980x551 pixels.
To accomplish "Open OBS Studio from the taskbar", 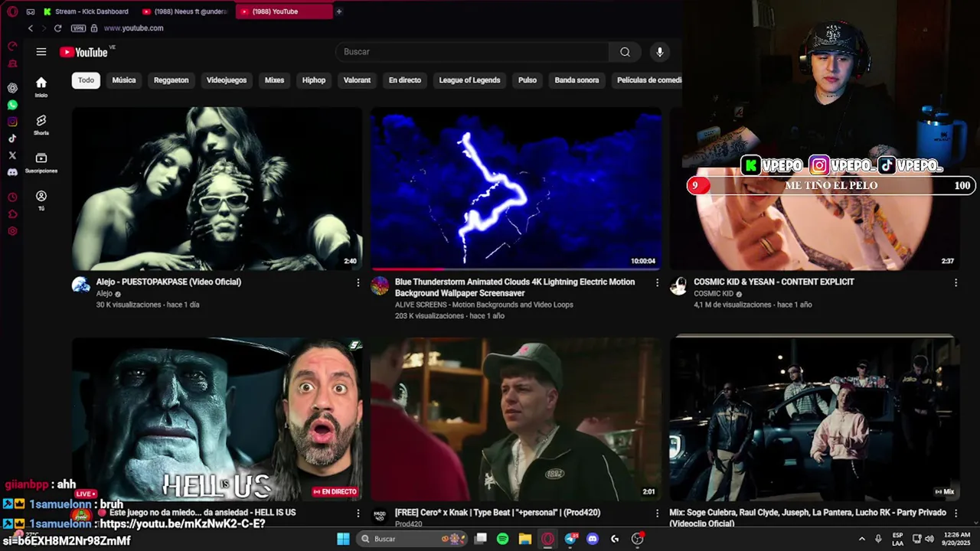I will pyautogui.click(x=637, y=539).
